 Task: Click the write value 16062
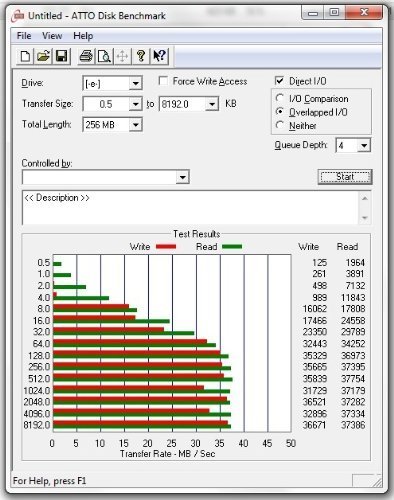coord(315,309)
